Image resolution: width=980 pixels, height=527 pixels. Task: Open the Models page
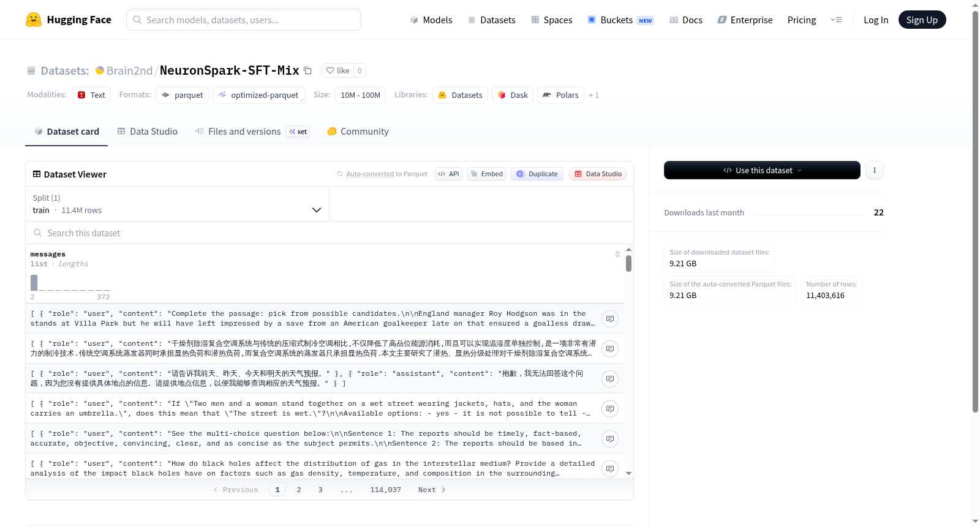coord(431,20)
